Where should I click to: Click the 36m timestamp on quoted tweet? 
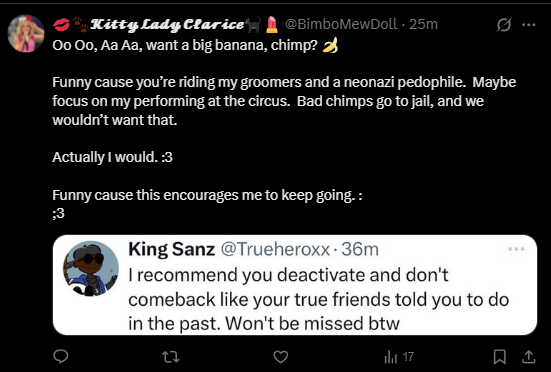pyautogui.click(x=360, y=249)
